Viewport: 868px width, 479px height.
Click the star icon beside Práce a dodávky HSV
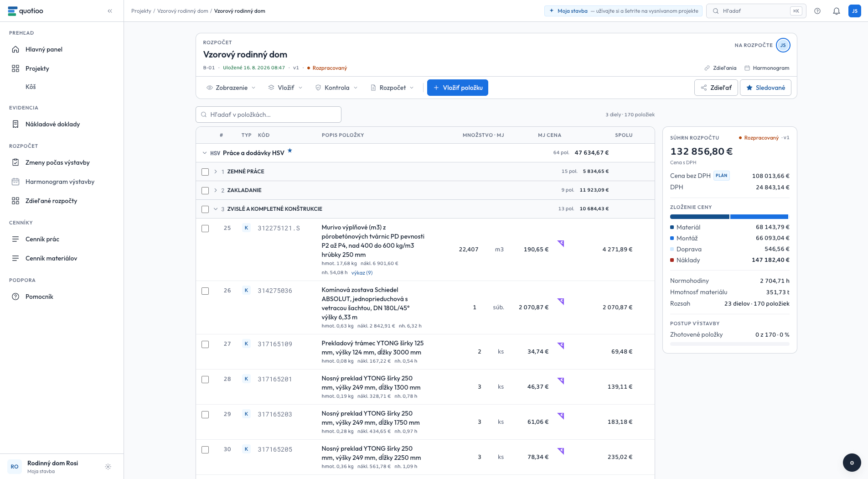[290, 151]
